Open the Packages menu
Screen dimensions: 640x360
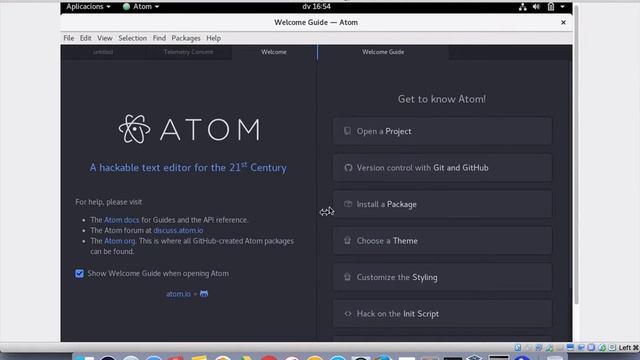click(186, 38)
